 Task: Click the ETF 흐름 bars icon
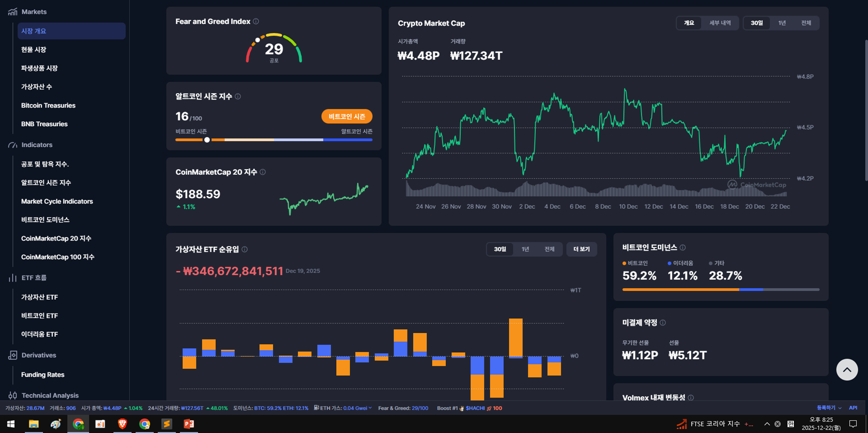[13, 278]
